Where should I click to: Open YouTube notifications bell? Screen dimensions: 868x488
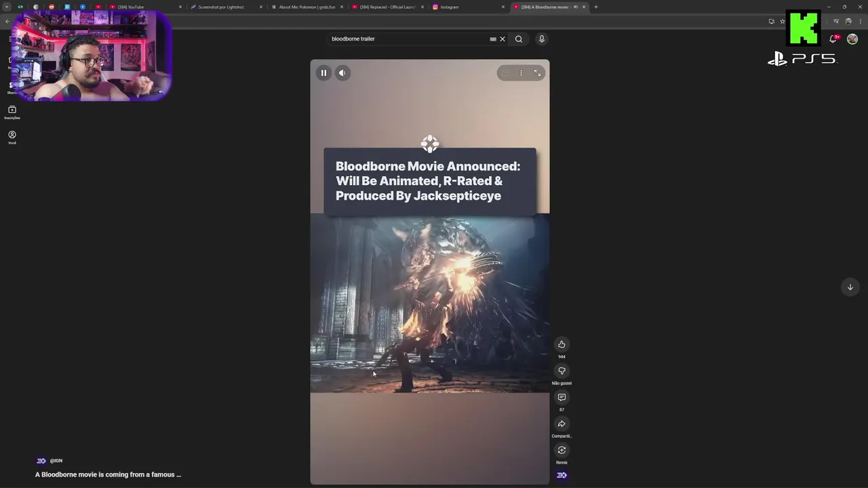coord(833,39)
